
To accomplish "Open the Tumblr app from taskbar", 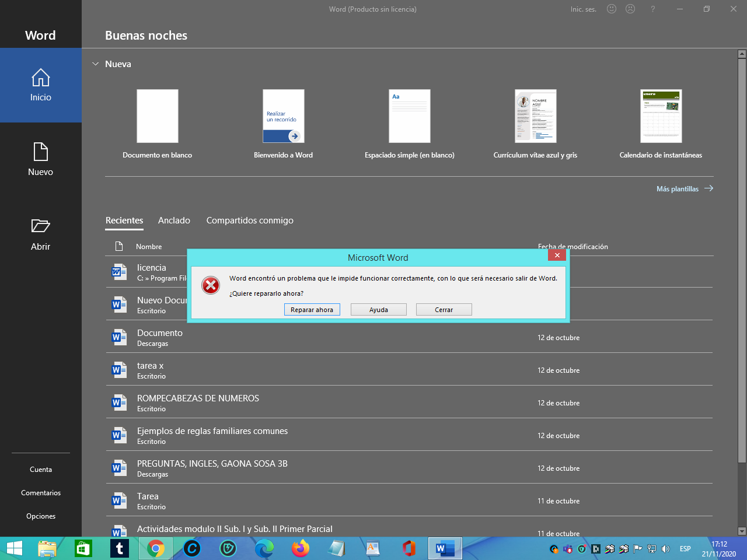I will tap(120, 548).
